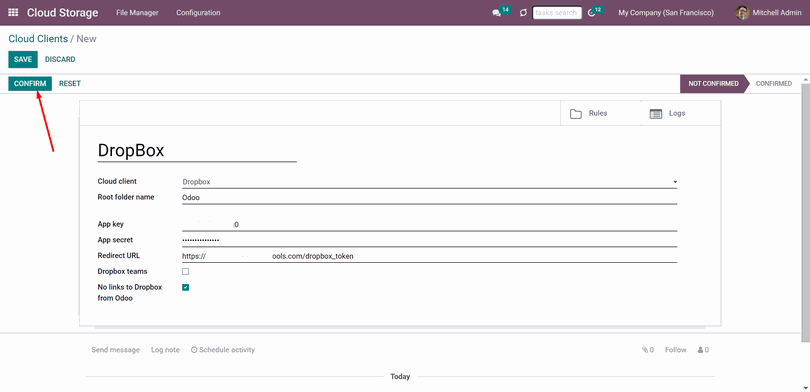Toggle the Dropbox teams checkbox

coord(185,272)
